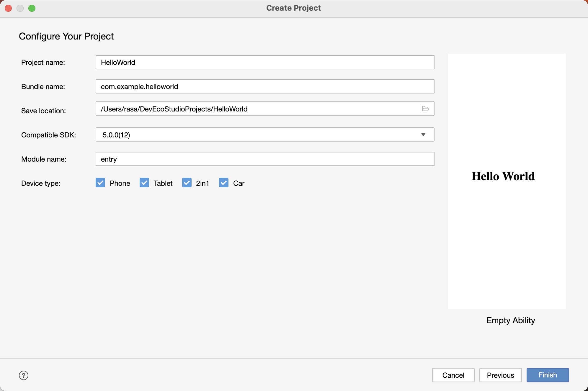
Task: Toggle the Tablet checkbox
Action: (144, 183)
